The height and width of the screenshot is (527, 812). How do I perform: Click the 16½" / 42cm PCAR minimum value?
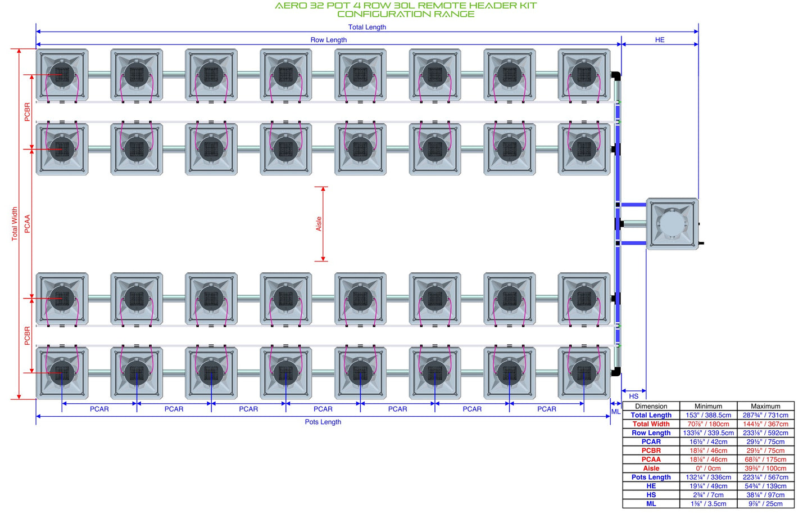click(x=708, y=442)
